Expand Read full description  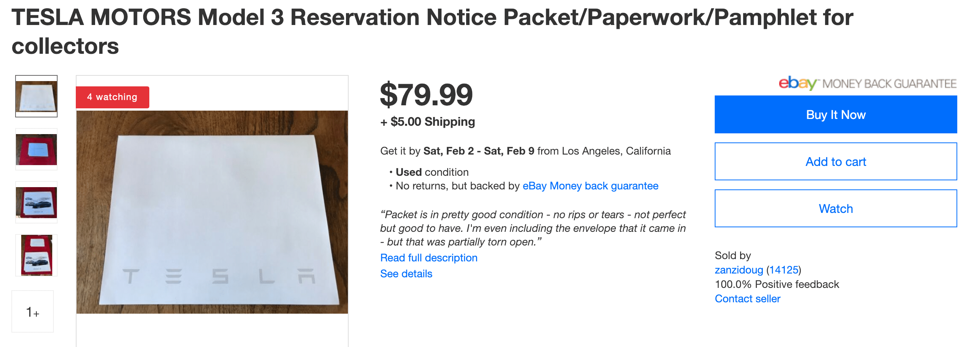click(429, 258)
